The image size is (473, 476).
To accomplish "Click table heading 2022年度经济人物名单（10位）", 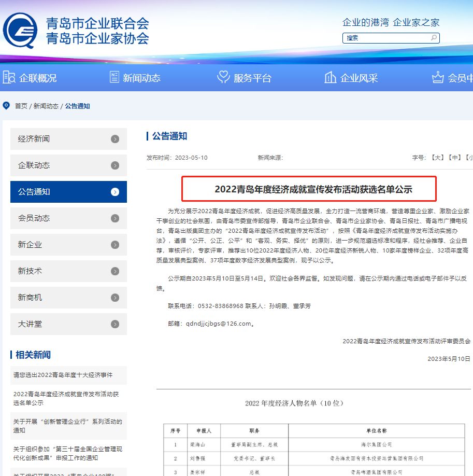I will point(294,403).
